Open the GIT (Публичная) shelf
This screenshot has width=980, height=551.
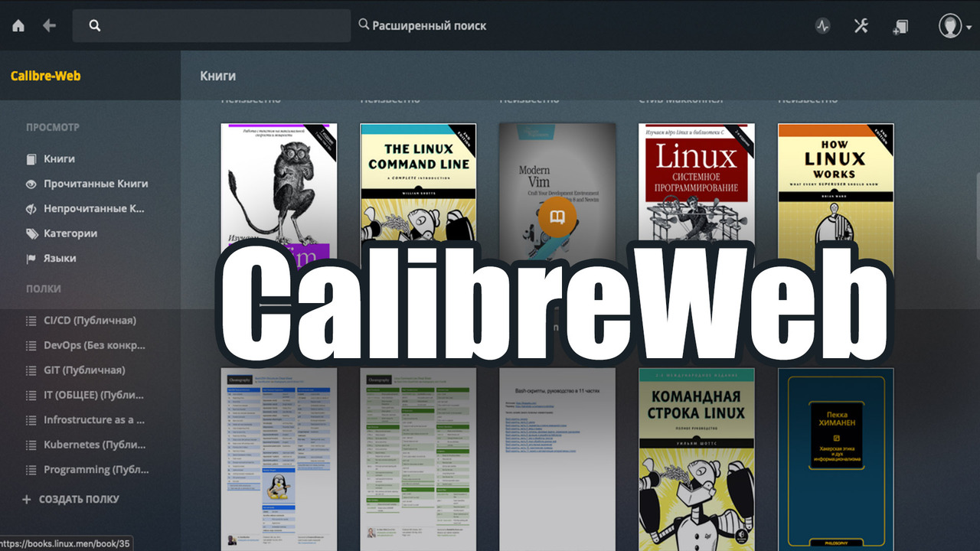(69, 370)
